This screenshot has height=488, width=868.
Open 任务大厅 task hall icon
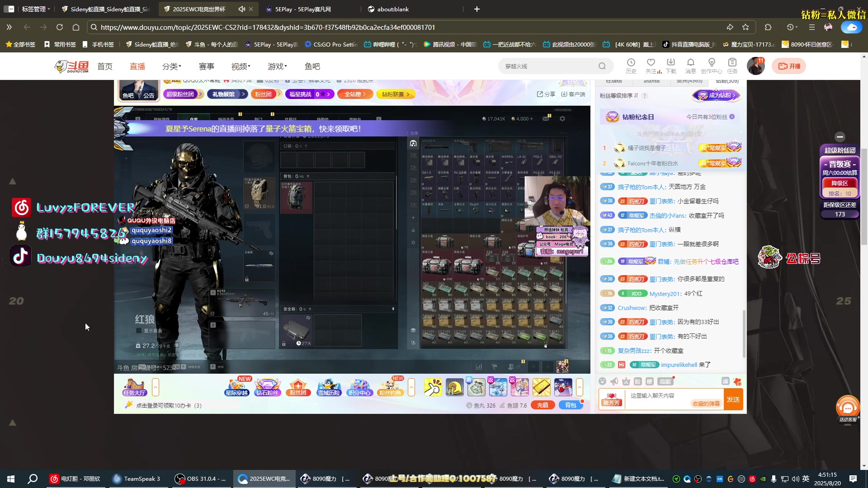pos(134,387)
